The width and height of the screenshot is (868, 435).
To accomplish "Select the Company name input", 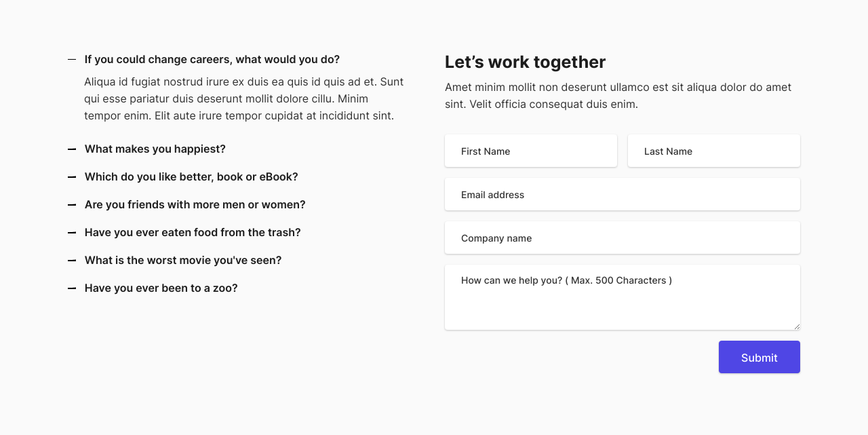I will [x=623, y=238].
